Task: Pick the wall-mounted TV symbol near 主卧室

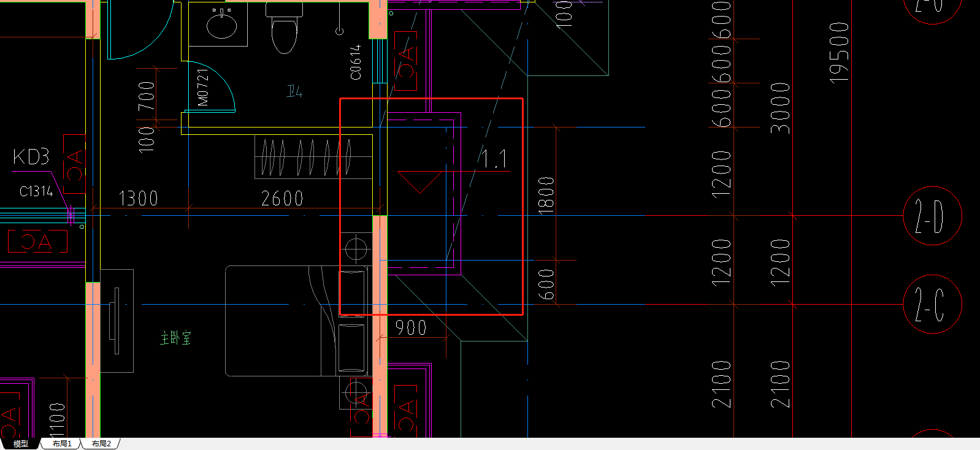Action: point(115,320)
